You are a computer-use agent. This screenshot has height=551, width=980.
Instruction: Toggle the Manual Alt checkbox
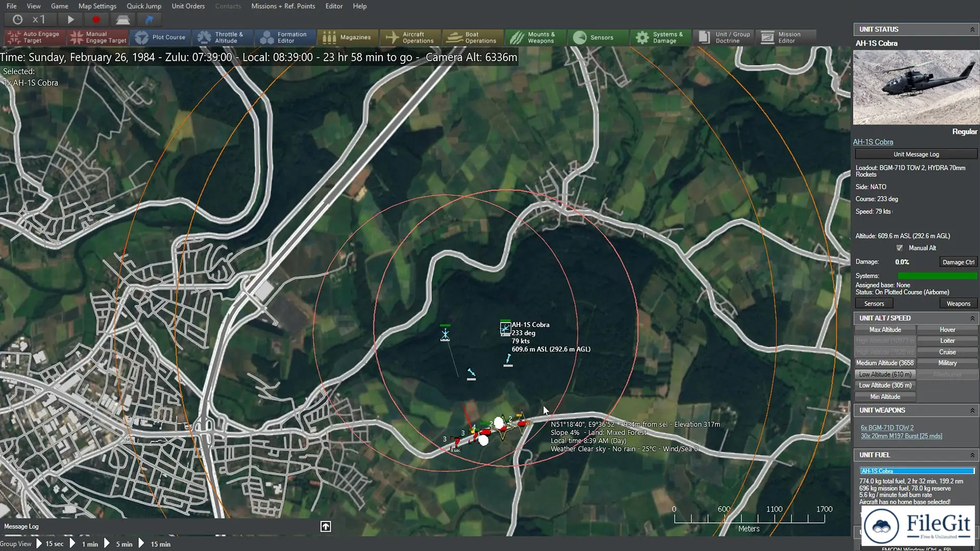[899, 248]
